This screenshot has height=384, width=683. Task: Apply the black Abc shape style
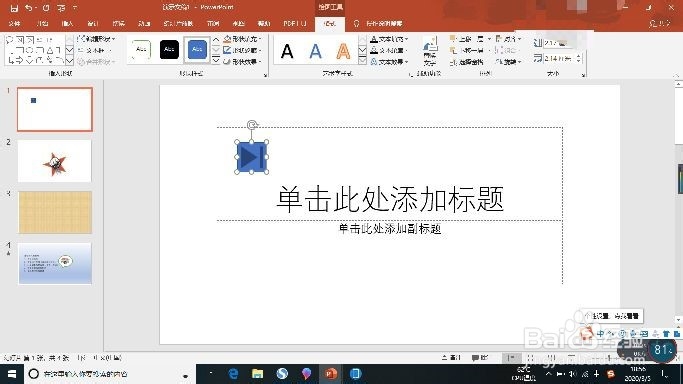coord(169,50)
